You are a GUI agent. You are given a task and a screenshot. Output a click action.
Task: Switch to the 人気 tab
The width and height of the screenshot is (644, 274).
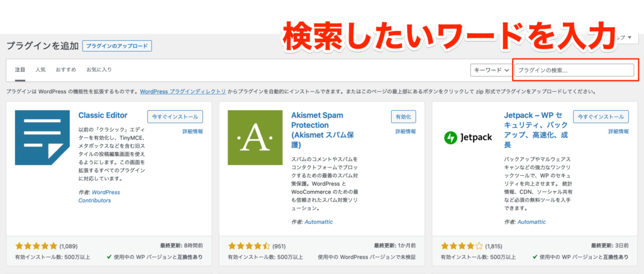click(41, 69)
